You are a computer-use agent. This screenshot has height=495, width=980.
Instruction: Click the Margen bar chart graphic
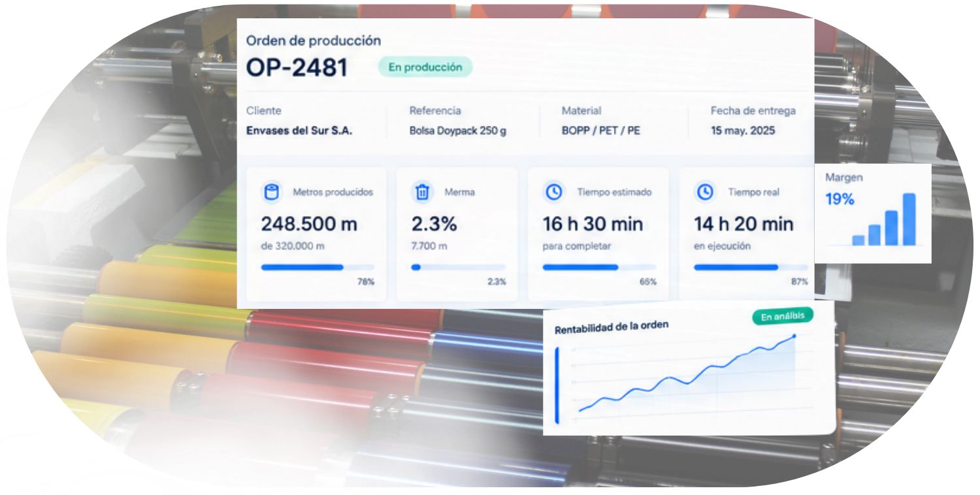pos(884,219)
